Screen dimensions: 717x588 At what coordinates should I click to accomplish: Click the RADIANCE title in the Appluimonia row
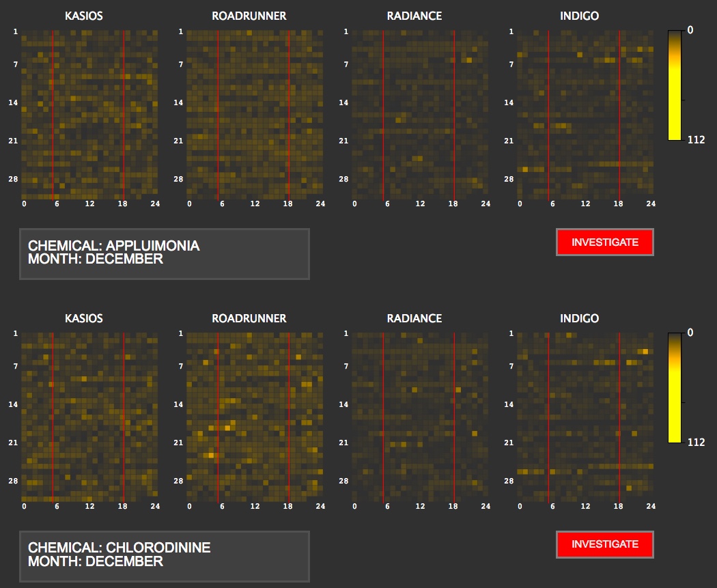pyautogui.click(x=414, y=16)
